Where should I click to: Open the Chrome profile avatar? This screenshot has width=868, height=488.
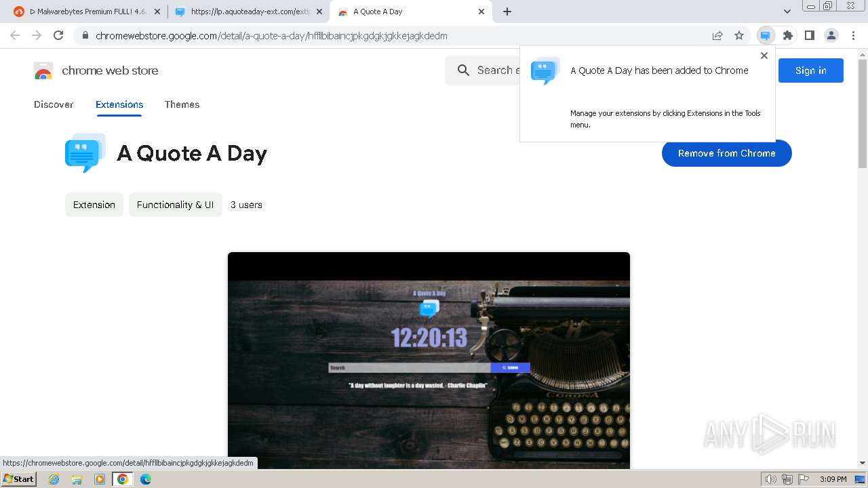tap(831, 35)
